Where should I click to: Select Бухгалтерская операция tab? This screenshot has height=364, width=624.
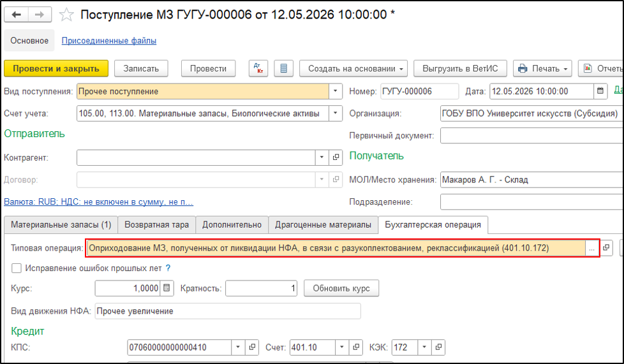[x=433, y=225]
